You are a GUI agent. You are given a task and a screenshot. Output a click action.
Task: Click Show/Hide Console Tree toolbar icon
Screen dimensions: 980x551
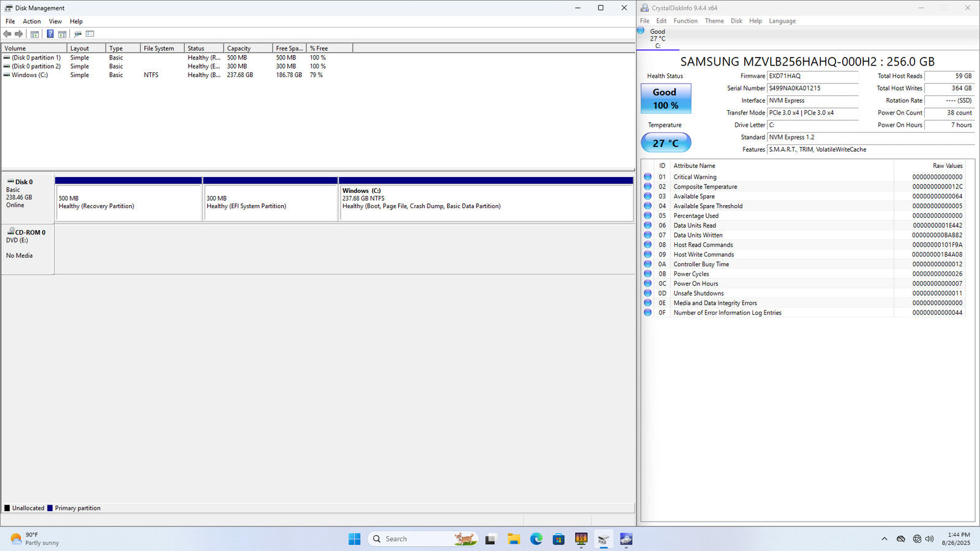pos(35,34)
